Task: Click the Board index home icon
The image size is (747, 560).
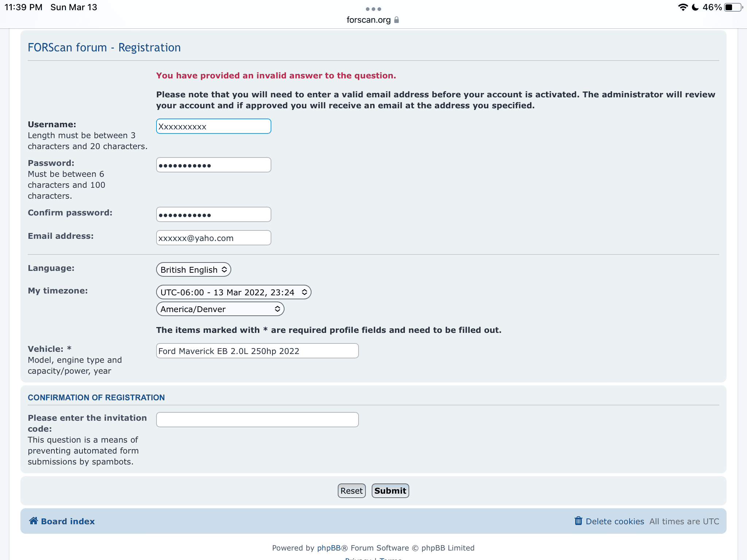Action: pyautogui.click(x=34, y=521)
